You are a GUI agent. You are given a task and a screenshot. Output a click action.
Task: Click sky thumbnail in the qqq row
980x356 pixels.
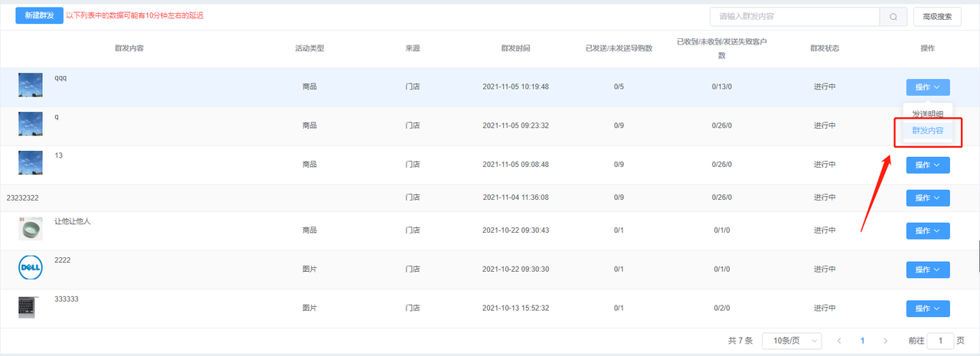pos(30,85)
